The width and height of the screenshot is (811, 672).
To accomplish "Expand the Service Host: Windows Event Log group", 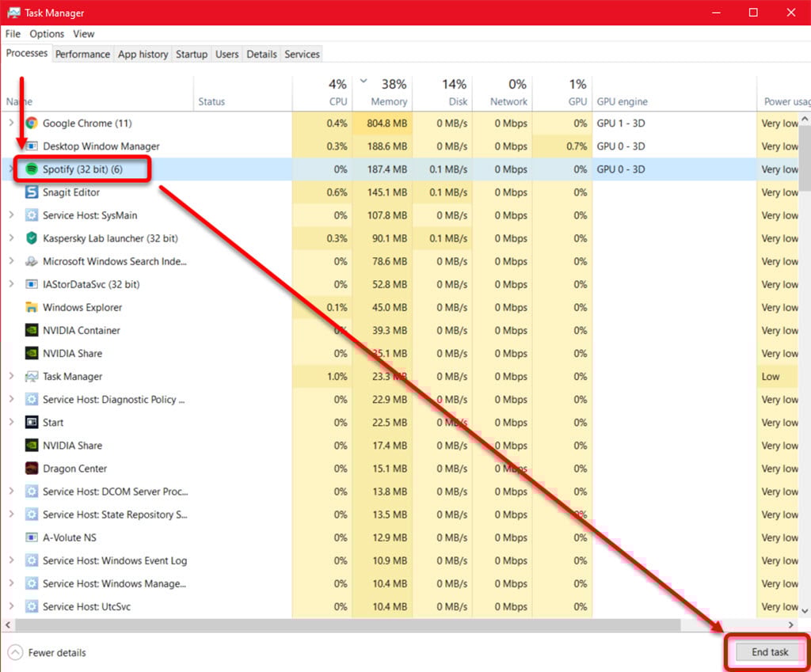I will point(11,560).
